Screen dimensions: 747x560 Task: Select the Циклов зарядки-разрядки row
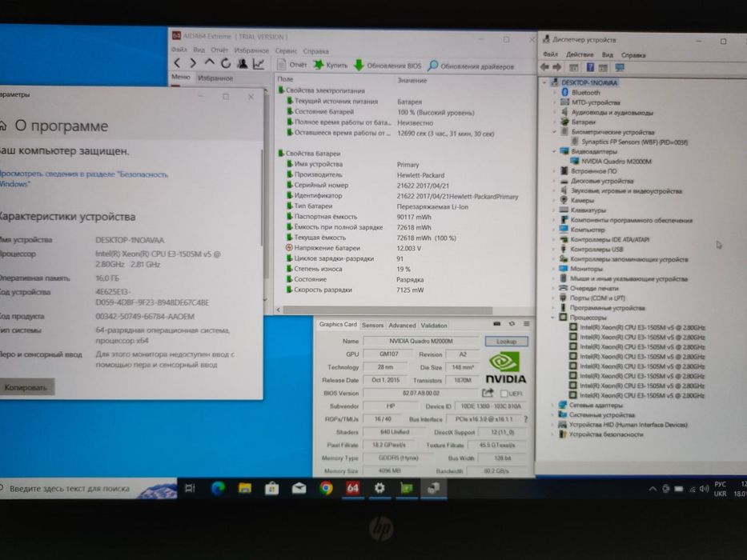pos(344,258)
